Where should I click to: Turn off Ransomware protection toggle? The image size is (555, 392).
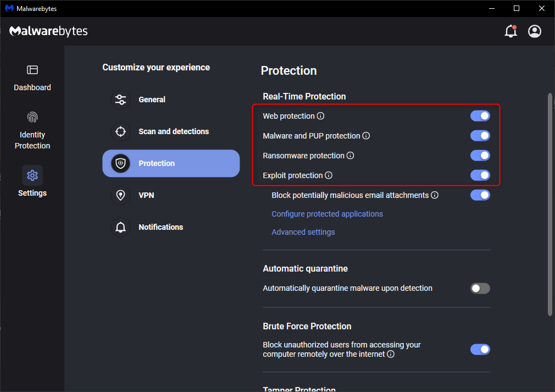(x=480, y=156)
